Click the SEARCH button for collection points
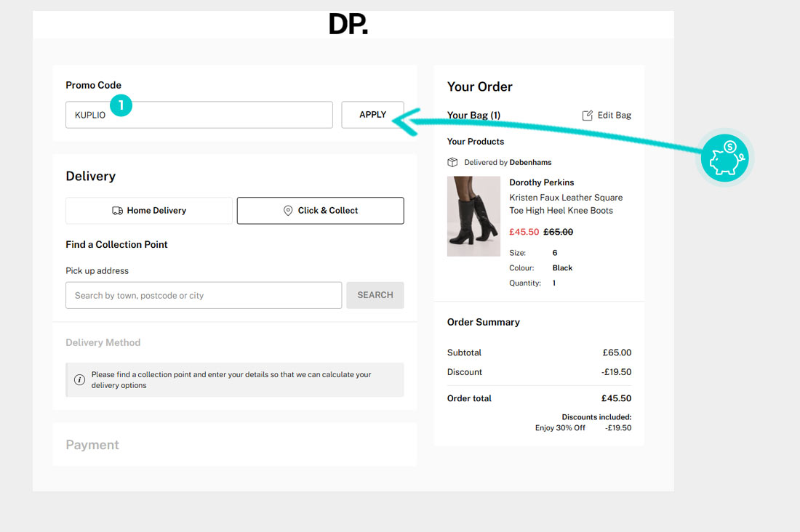The height and width of the screenshot is (532, 800). [x=375, y=295]
